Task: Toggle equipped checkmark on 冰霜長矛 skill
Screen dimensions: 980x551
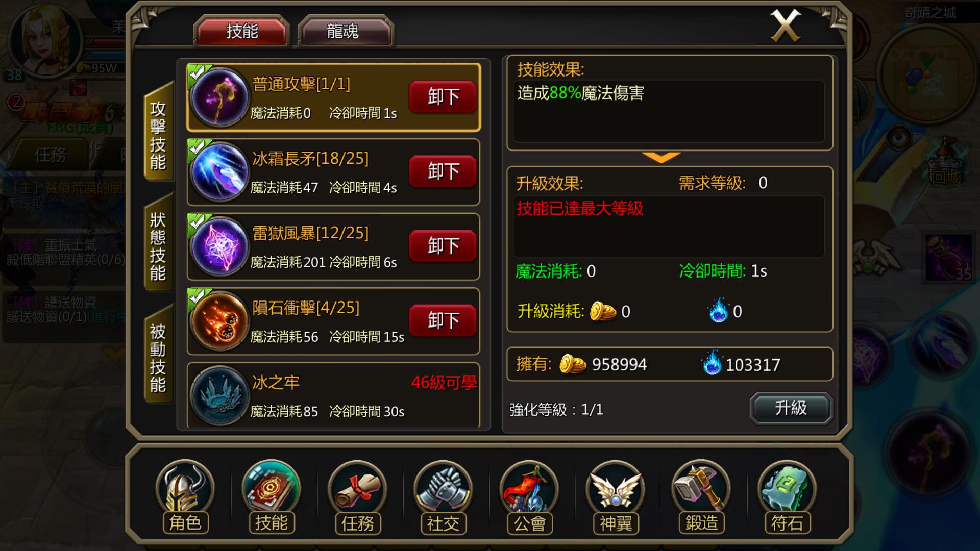Action: [x=197, y=148]
